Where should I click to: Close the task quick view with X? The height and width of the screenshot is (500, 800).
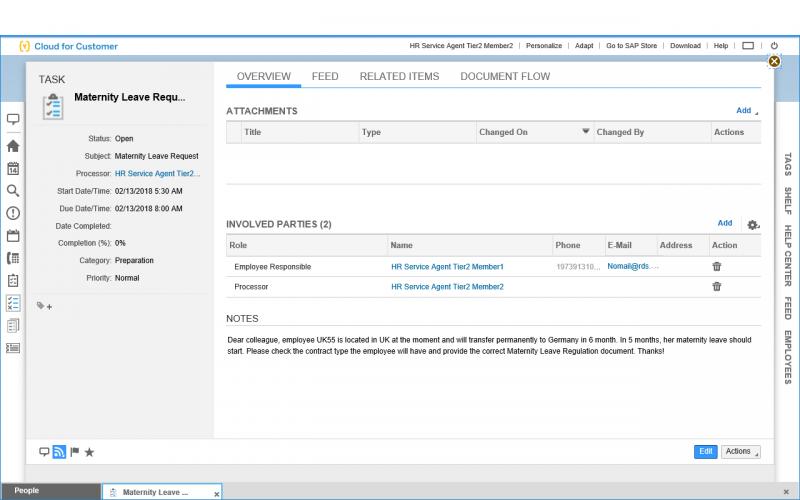774,61
